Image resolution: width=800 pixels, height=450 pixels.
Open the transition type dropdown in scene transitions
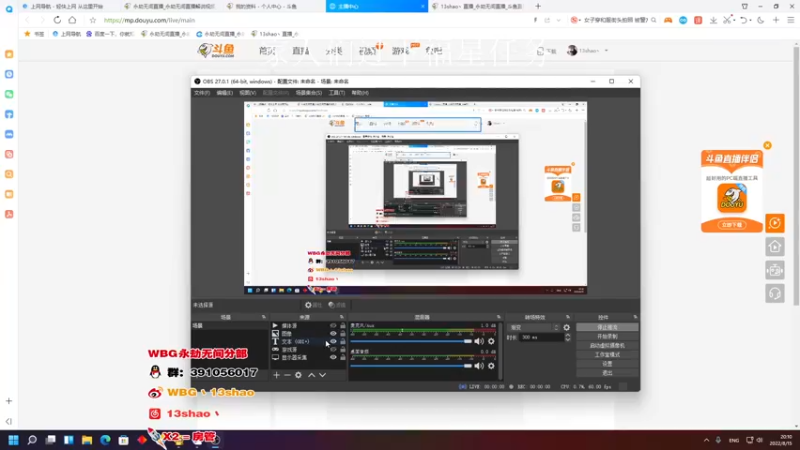tap(534, 328)
